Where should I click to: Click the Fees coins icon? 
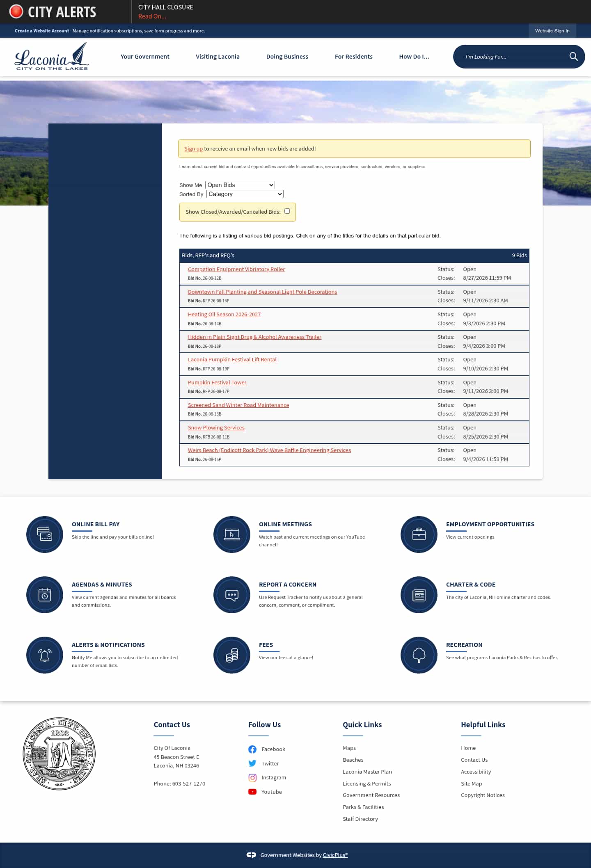(232, 655)
